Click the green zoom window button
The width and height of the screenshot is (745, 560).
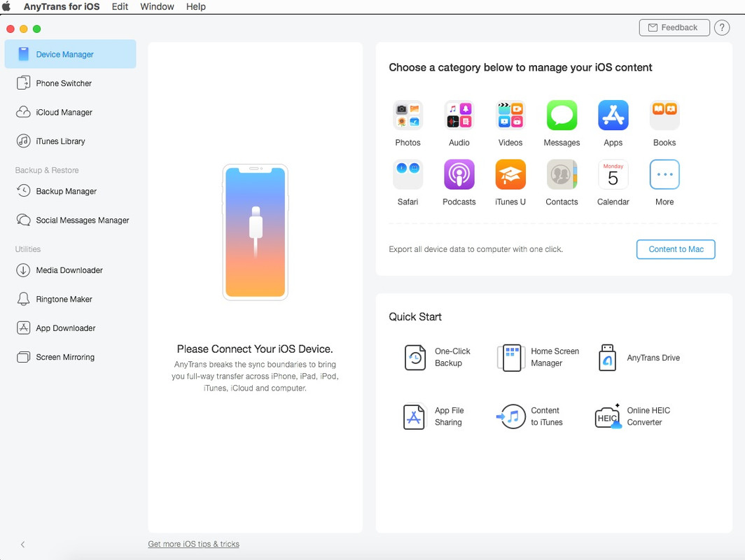click(x=36, y=29)
